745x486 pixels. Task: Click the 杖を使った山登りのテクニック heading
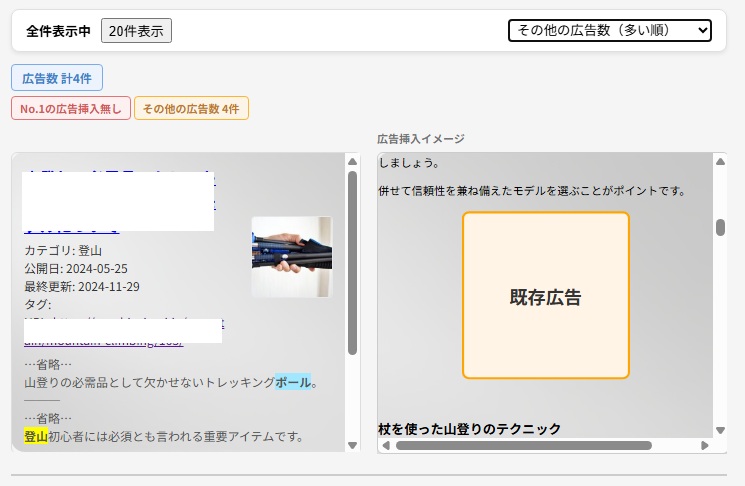point(469,429)
